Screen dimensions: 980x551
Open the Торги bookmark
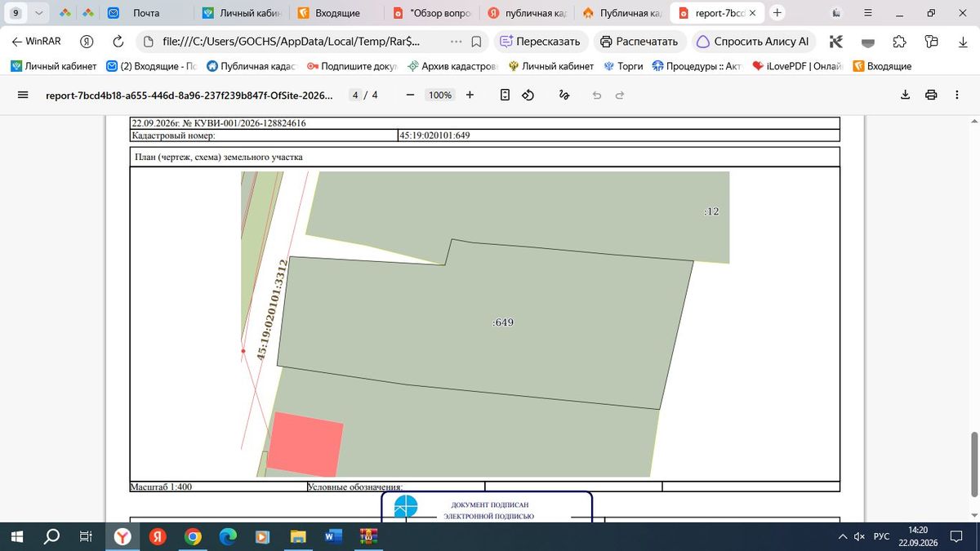coord(623,66)
